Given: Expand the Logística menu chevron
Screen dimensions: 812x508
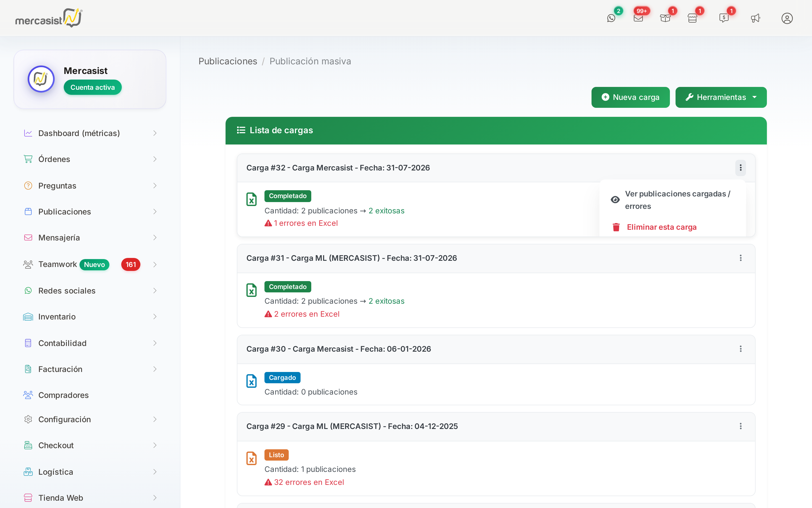Looking at the screenshot, I should [155, 472].
